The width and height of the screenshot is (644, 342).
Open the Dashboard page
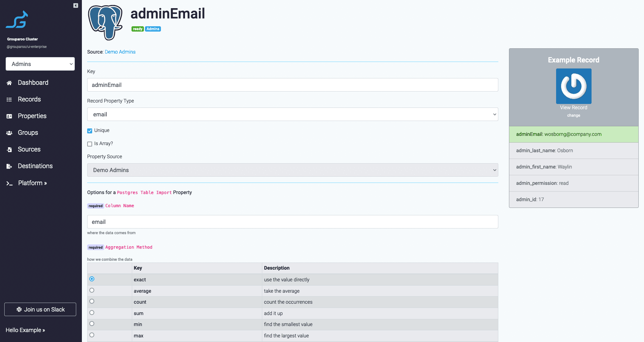[x=33, y=83]
